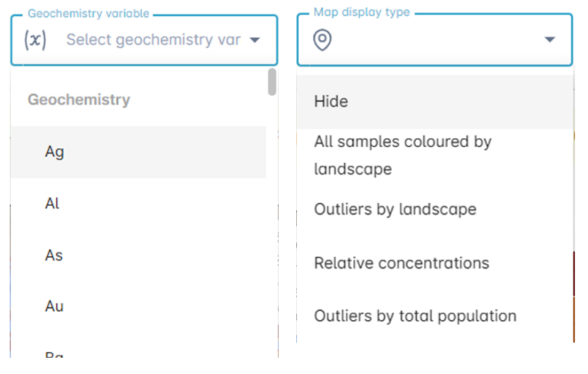This screenshot has width=588, height=374.
Task: Click the Map display type field
Action: tap(435, 40)
